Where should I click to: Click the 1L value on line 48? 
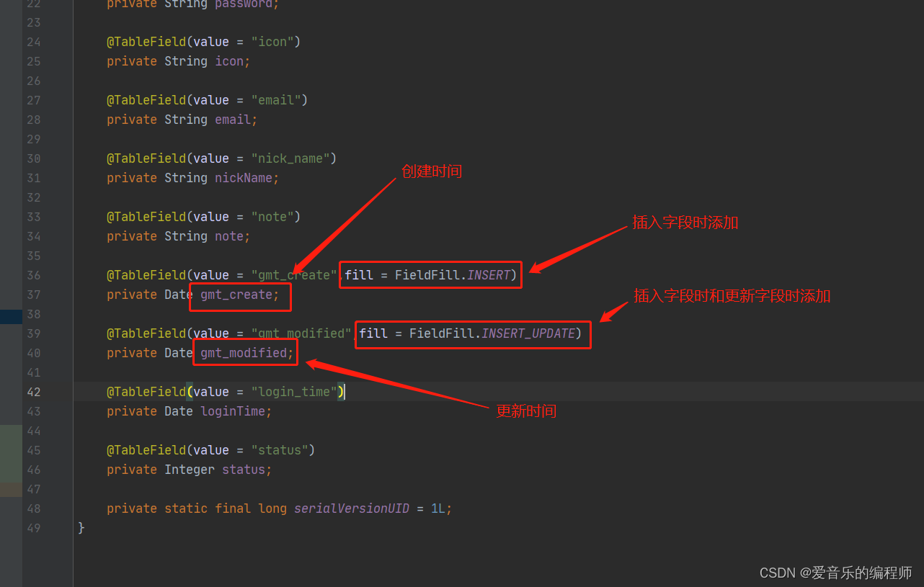point(438,508)
